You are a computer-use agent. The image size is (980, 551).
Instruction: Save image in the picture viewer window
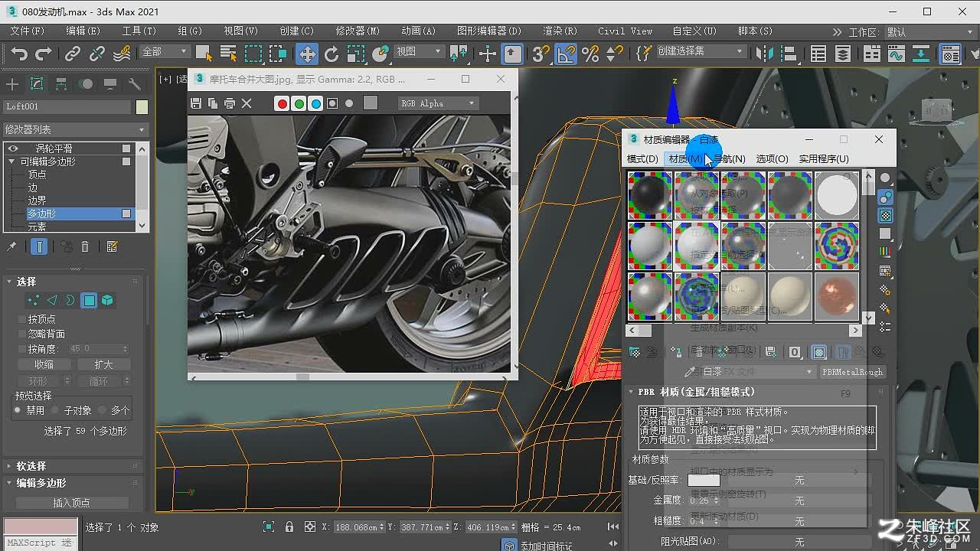coord(196,103)
